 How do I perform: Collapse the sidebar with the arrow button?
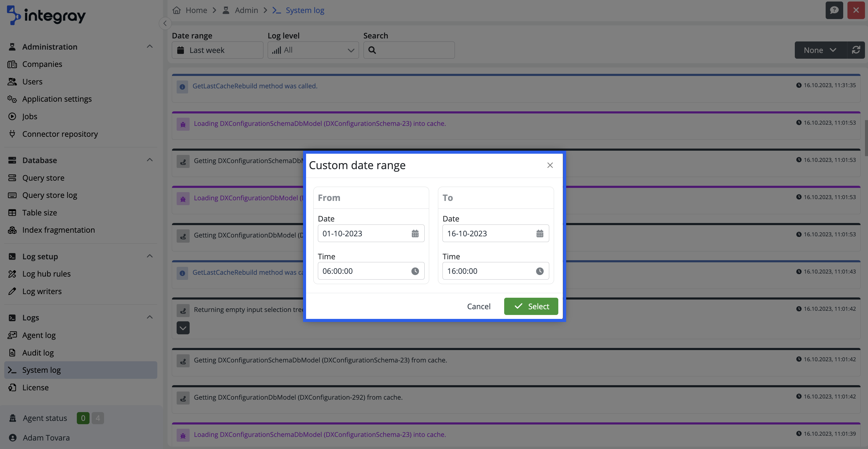pyautogui.click(x=165, y=23)
